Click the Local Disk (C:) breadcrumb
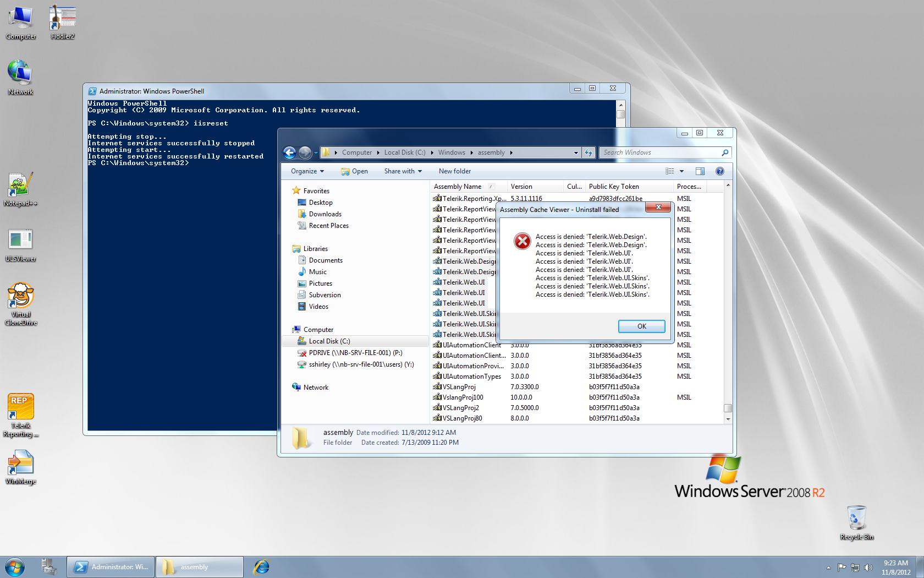Screen dimensions: 924x578 pyautogui.click(x=405, y=152)
